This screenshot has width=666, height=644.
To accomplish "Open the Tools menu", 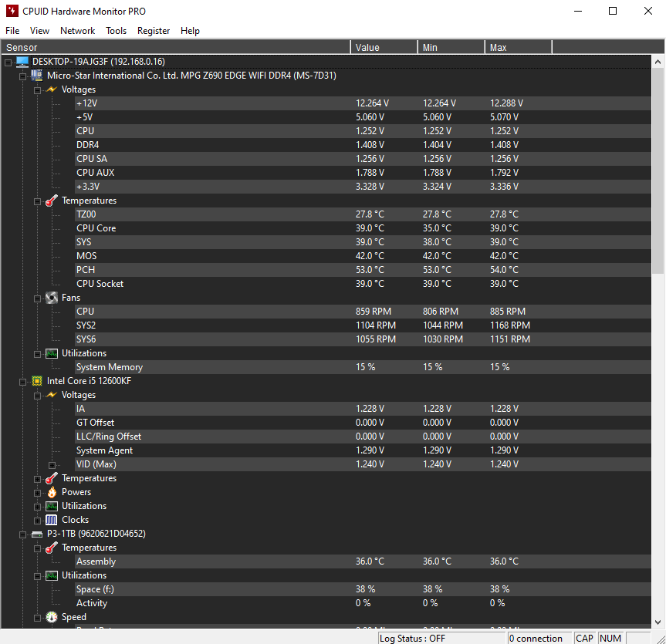I will 116,31.
